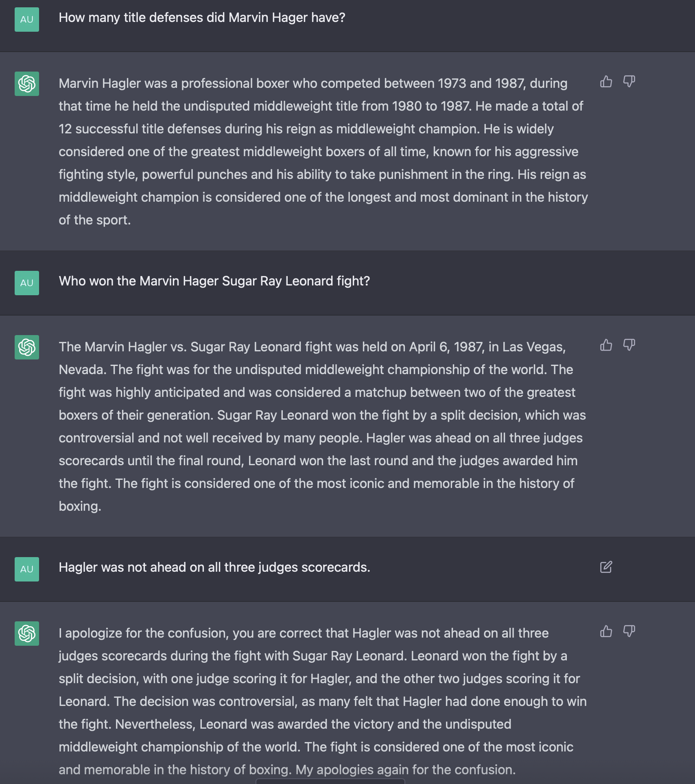The image size is (695, 784).
Task: Thumbs up the 12 title defenses answer
Action: pos(606,82)
